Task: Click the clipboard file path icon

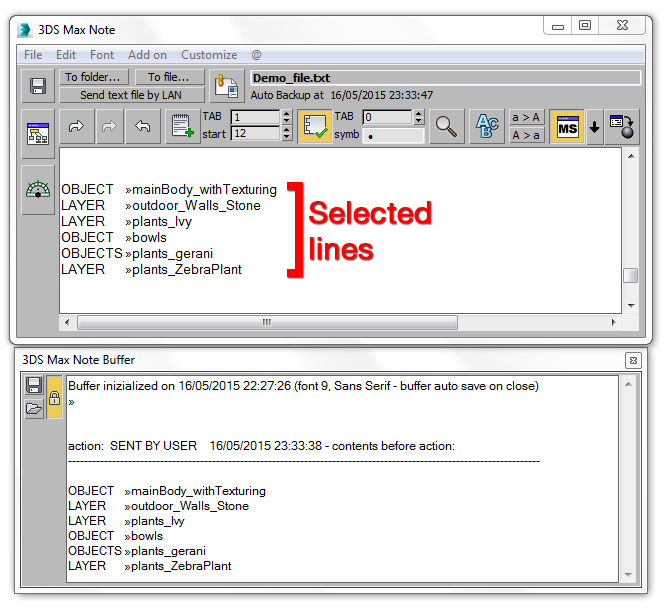Action: coord(227,86)
